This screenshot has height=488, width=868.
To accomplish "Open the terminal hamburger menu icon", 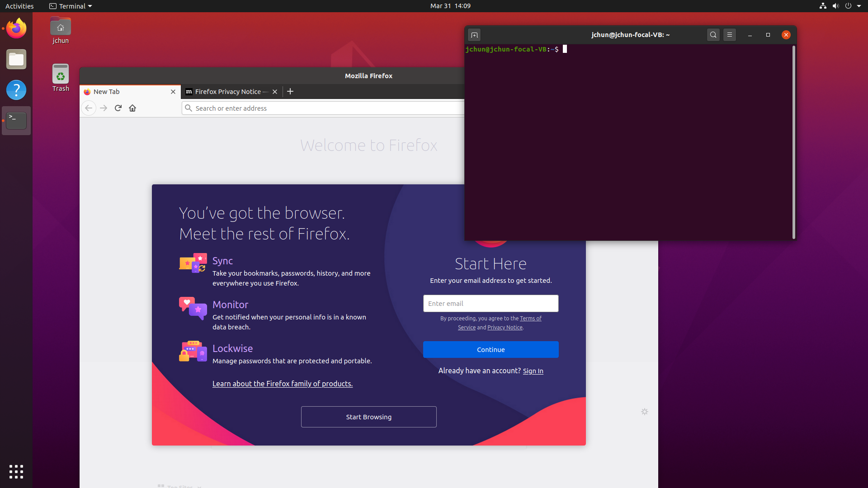I will pos(729,35).
